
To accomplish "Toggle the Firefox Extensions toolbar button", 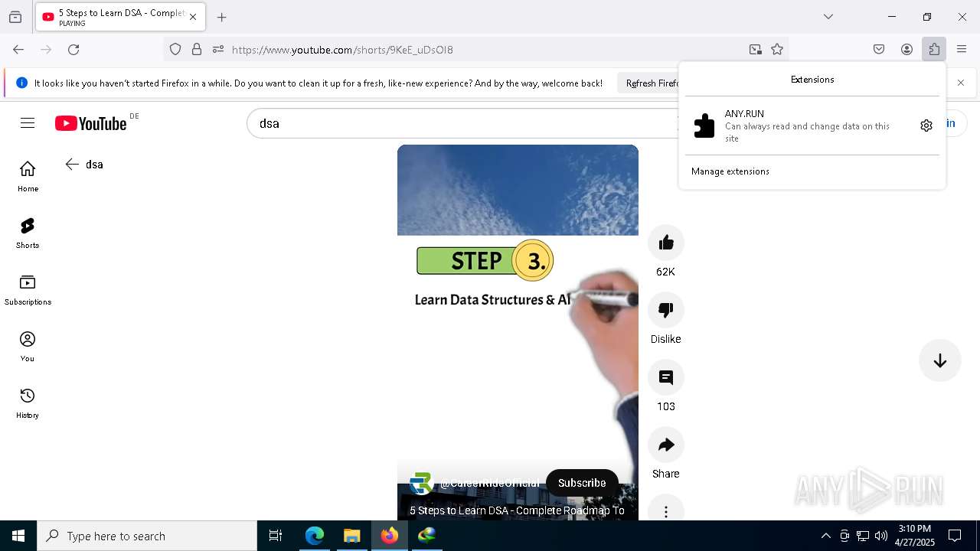I will coord(934,50).
